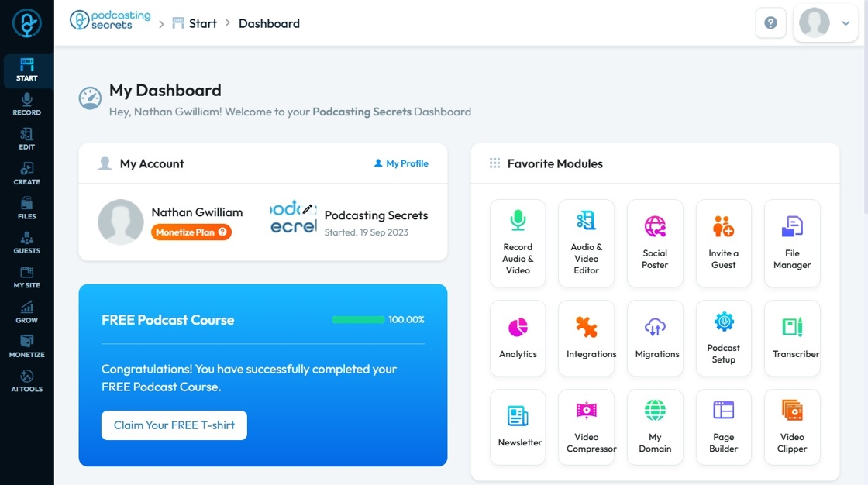Open the Transcriber module

click(792, 338)
